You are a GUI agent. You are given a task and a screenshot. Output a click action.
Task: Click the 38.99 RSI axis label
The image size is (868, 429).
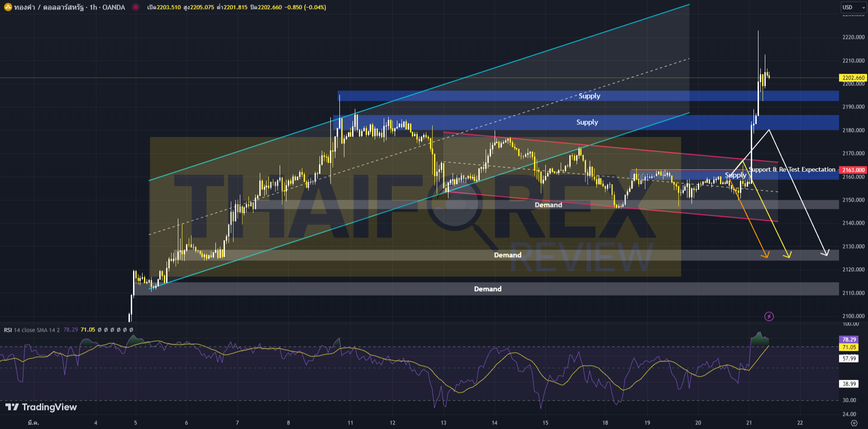(849, 384)
